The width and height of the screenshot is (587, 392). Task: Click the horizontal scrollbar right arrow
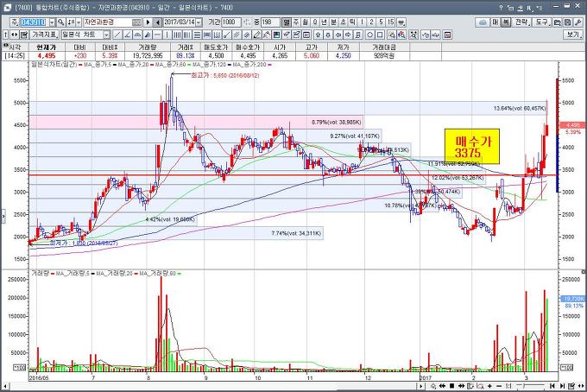click(x=420, y=386)
